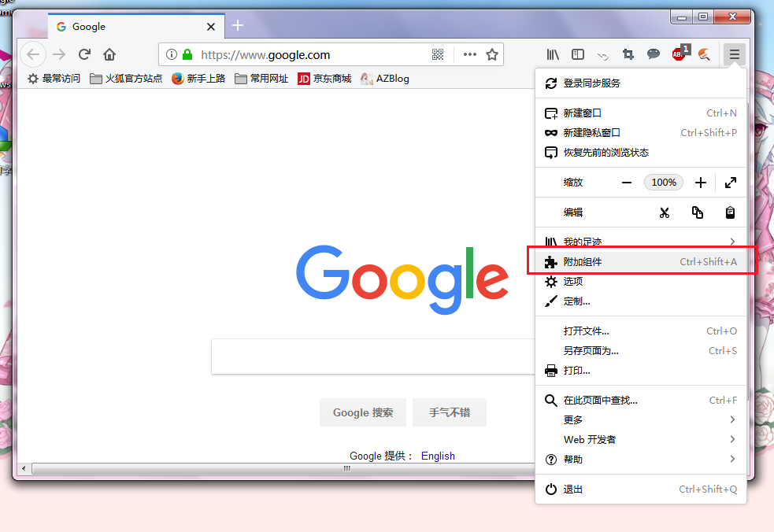The image size is (774, 532).
Task: Open 火狐官方站点 bookmarks folder
Action: 126,79
